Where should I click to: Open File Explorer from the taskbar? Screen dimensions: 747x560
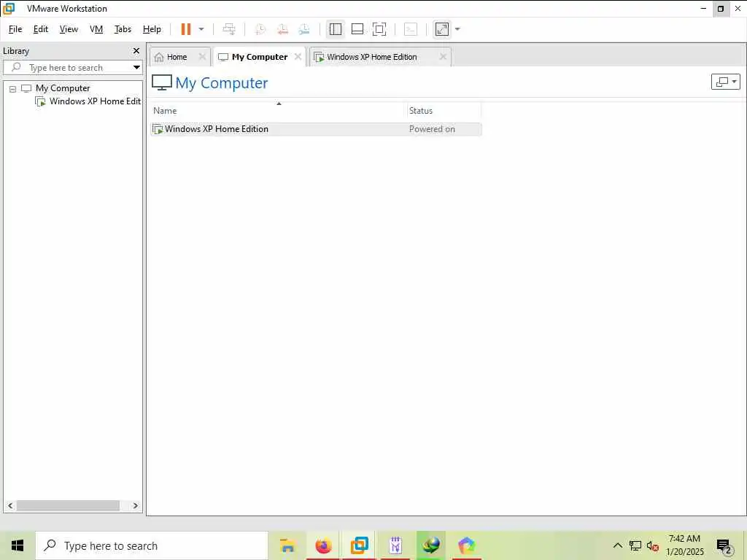tap(287, 545)
